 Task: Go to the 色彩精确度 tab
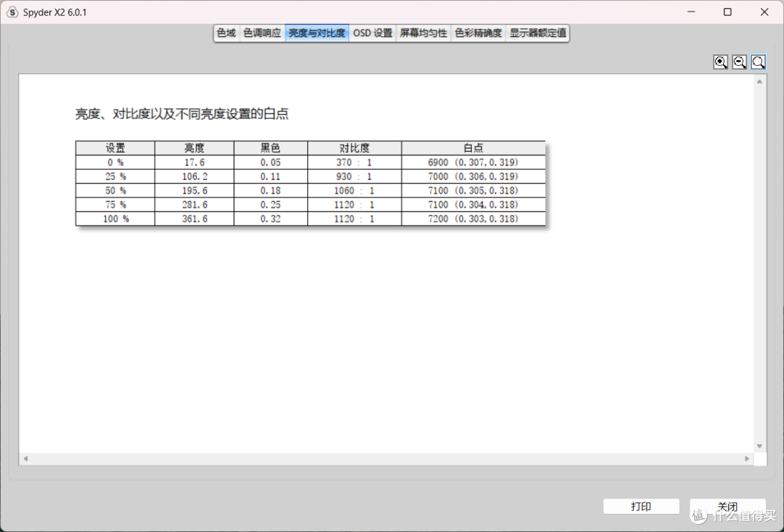(x=478, y=33)
